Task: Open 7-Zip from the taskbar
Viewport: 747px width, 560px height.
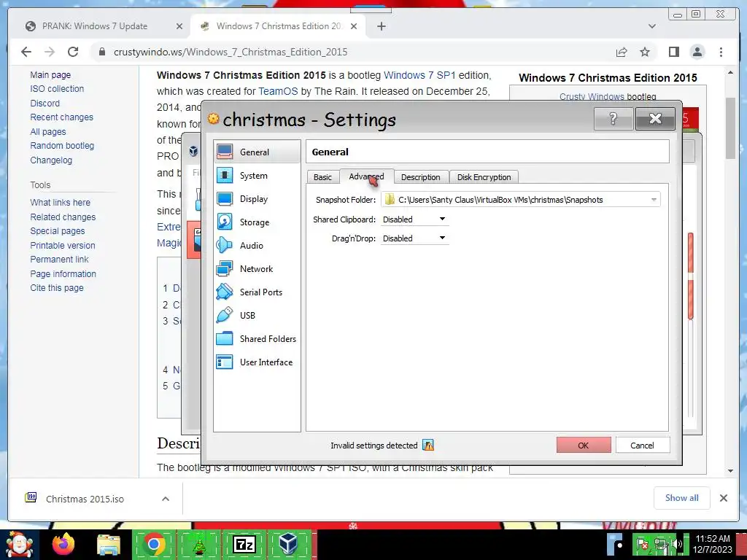Action: click(244, 544)
